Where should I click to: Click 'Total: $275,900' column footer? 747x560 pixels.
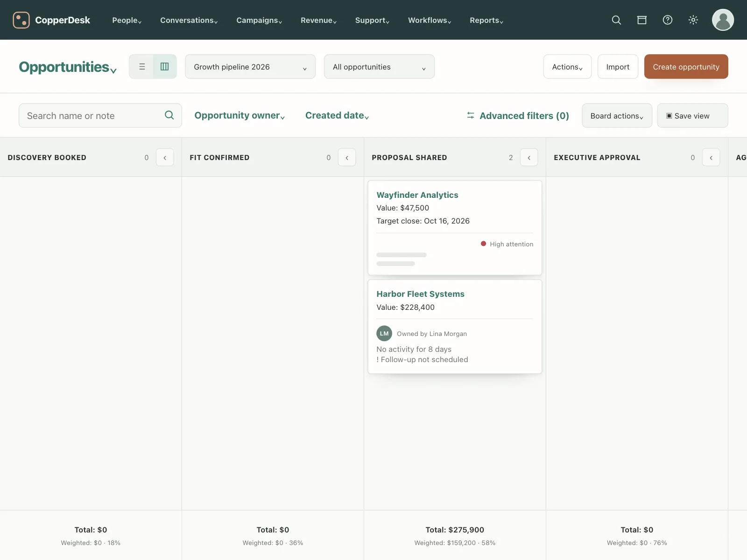click(x=455, y=530)
